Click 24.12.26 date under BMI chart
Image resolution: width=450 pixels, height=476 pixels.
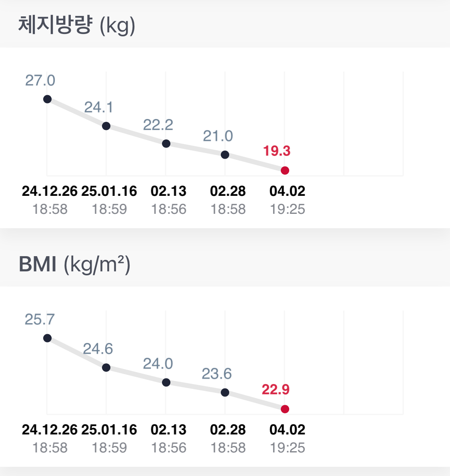click(x=50, y=430)
